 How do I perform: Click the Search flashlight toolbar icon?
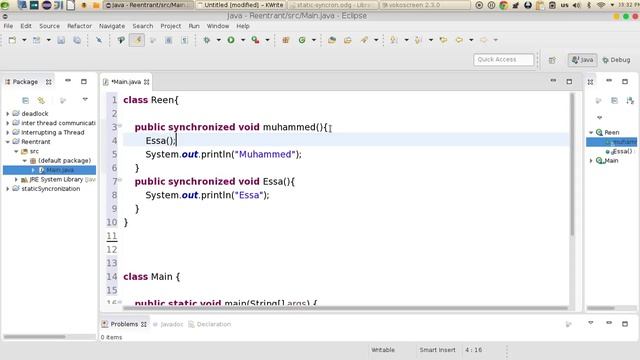click(x=364, y=40)
